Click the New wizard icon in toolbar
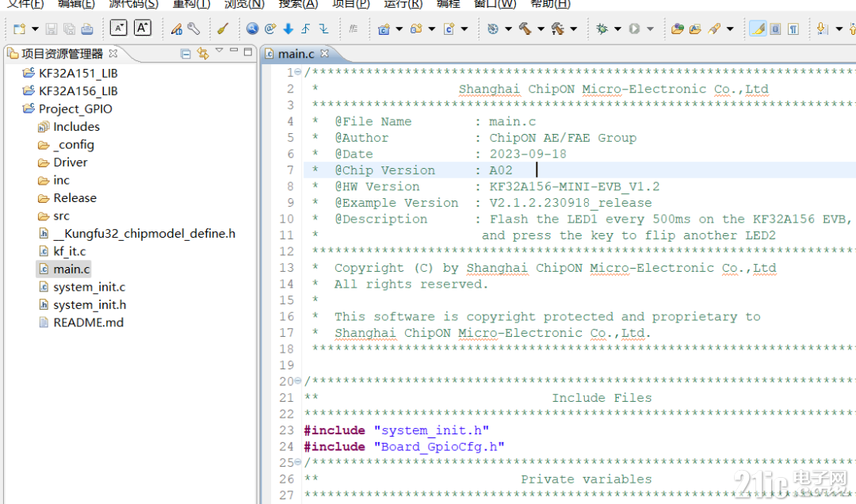Viewport: 856px width, 504px height. (x=20, y=29)
